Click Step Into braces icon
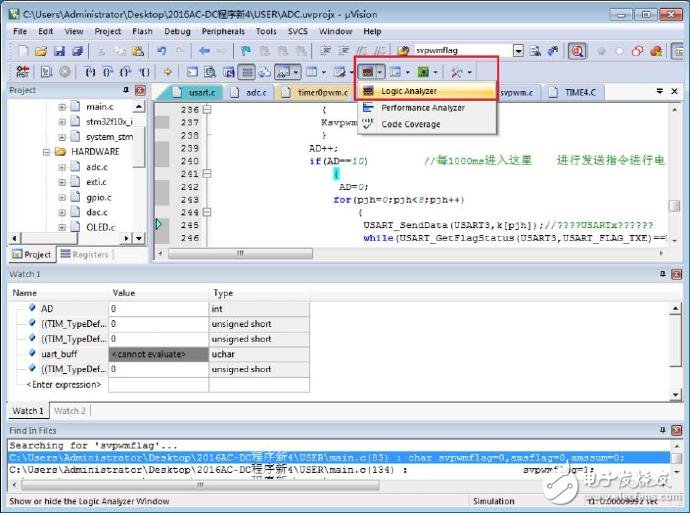Viewport: 690px width, 513px height. 90,71
